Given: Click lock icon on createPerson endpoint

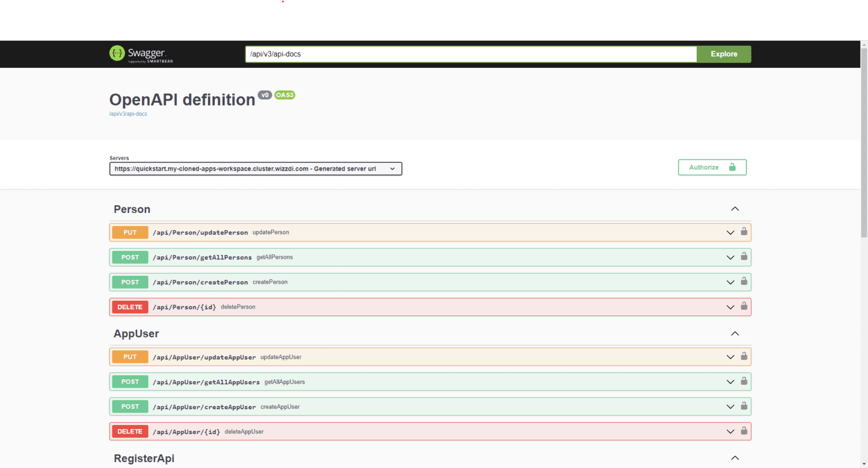Looking at the screenshot, I should (x=744, y=281).
